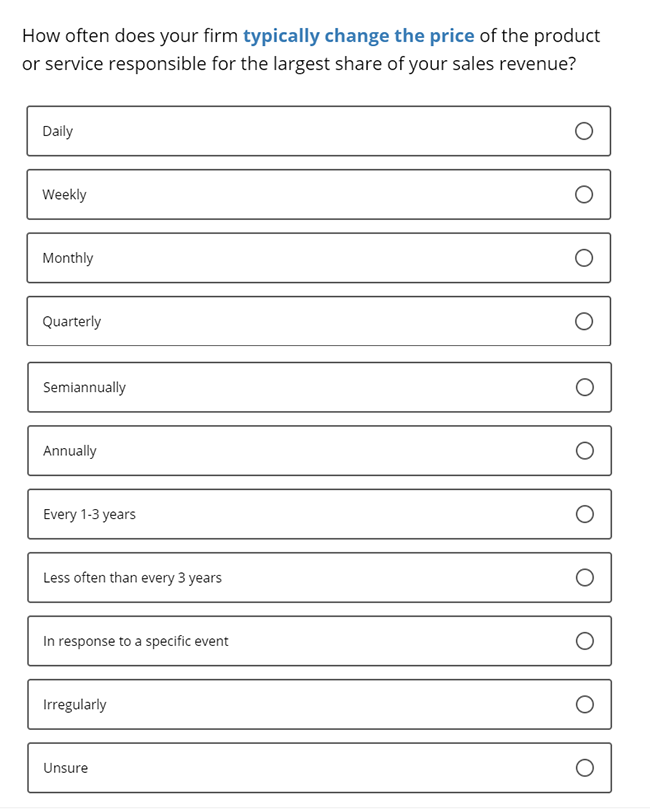The width and height of the screenshot is (650, 809).
Task: Pick the Quarterly radio circle
Action: (x=583, y=321)
